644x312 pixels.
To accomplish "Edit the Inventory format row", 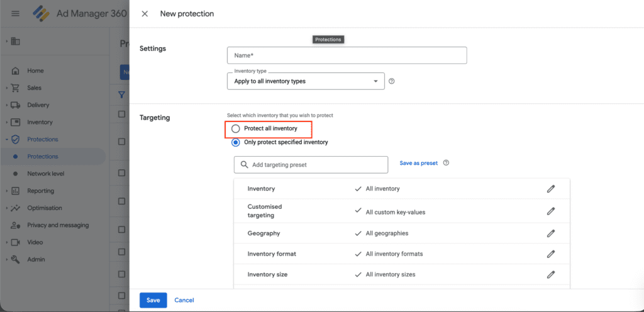I will pos(551,253).
